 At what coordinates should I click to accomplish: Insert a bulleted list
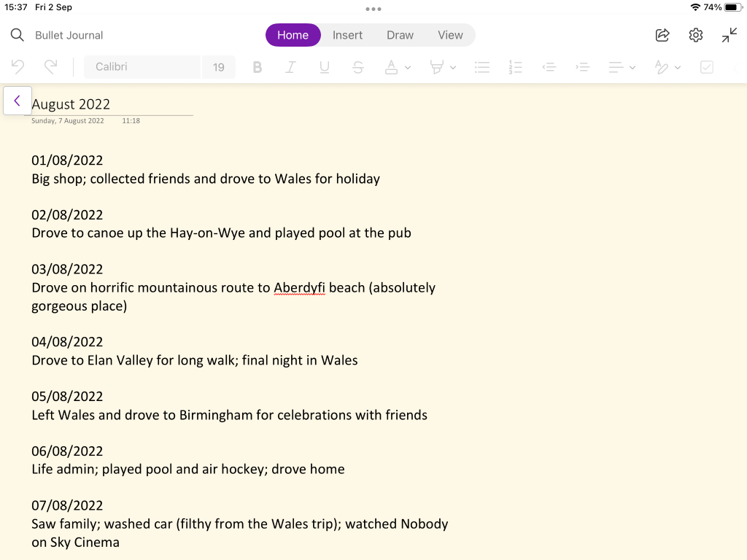pyautogui.click(x=481, y=67)
